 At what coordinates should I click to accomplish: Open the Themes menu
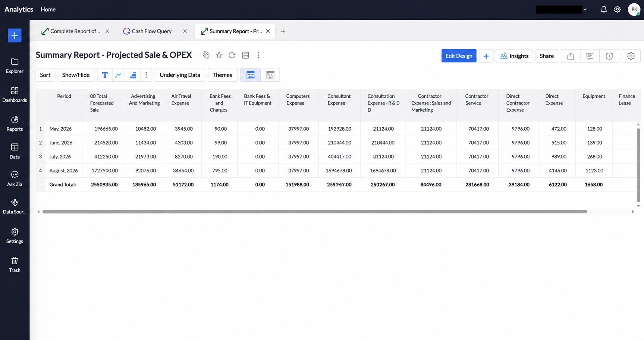(x=222, y=75)
